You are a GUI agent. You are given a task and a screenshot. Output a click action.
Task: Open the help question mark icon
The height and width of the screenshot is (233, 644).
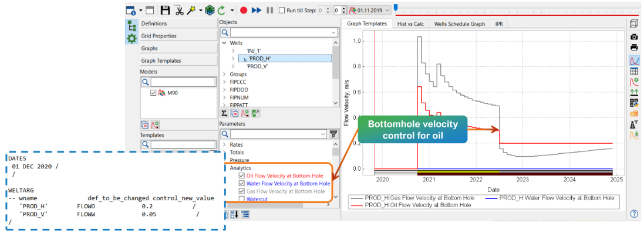point(634,214)
